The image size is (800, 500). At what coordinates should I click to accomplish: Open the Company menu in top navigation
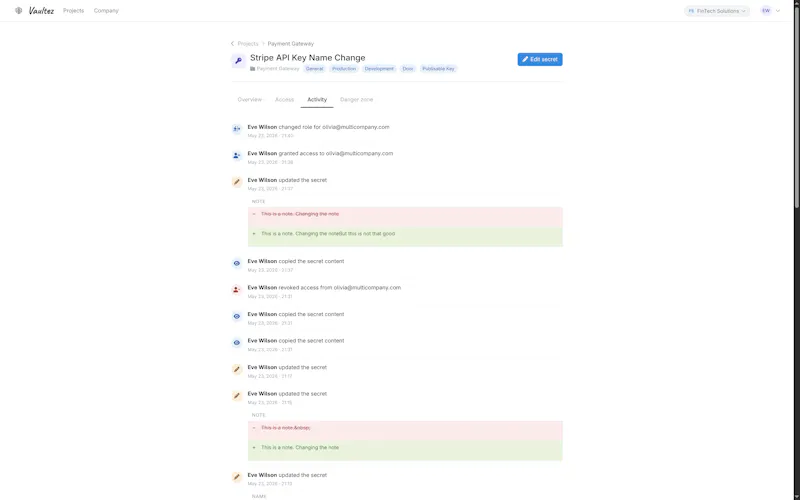point(106,11)
